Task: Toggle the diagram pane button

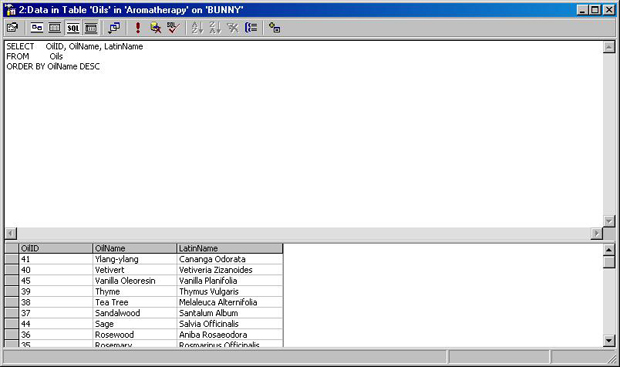Action: (x=37, y=28)
